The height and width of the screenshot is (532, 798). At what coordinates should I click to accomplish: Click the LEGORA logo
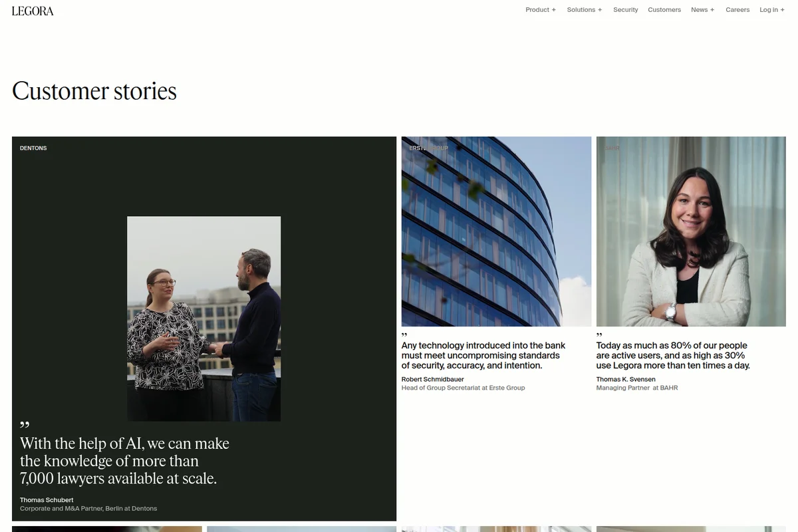32,11
